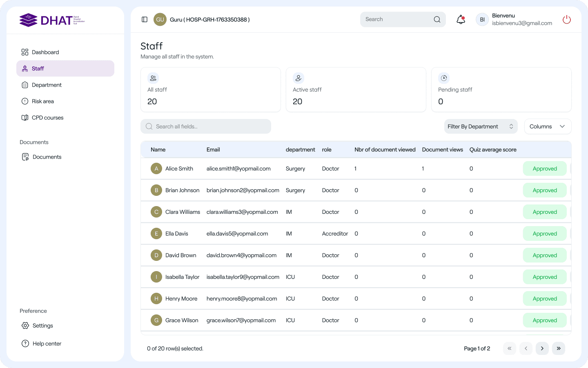Open Dashboard in the sidebar
The image size is (588, 368).
45,52
